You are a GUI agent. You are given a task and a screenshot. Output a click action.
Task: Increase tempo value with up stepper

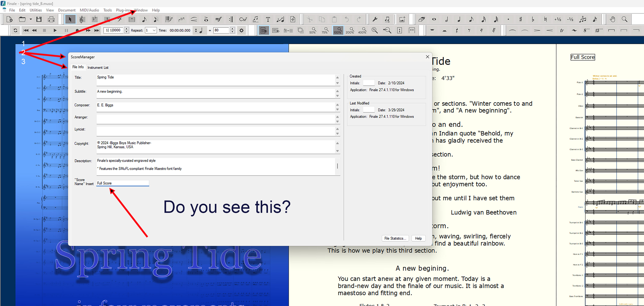tap(233, 29)
